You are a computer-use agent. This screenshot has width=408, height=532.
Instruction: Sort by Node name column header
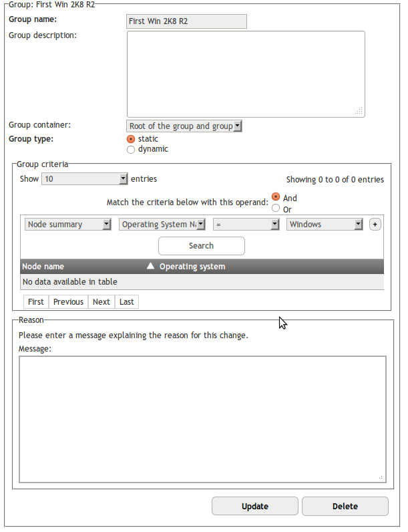click(x=89, y=267)
